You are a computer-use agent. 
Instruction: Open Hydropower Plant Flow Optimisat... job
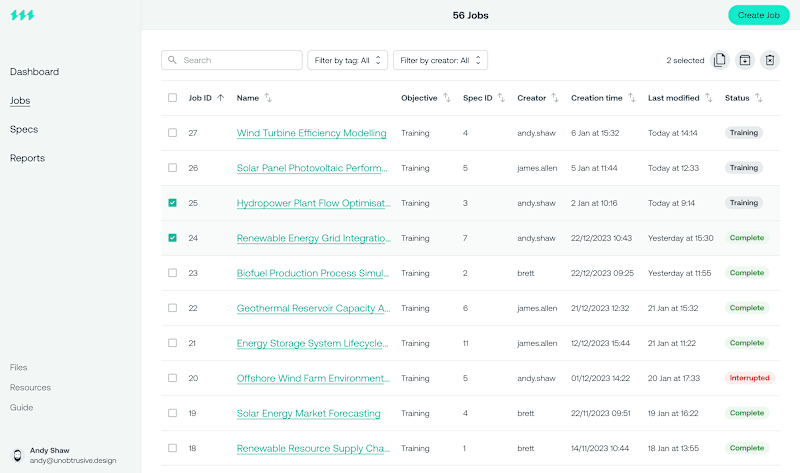coord(314,203)
